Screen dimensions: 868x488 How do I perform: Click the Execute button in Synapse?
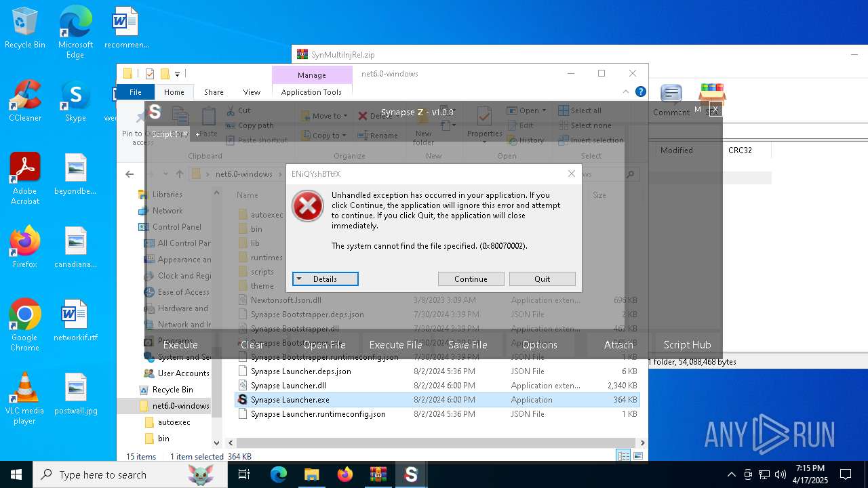180,345
